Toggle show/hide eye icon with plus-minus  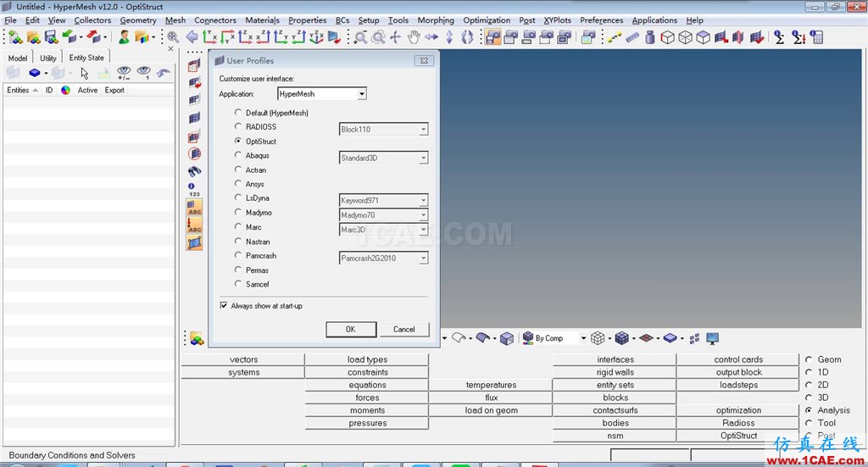point(124,73)
